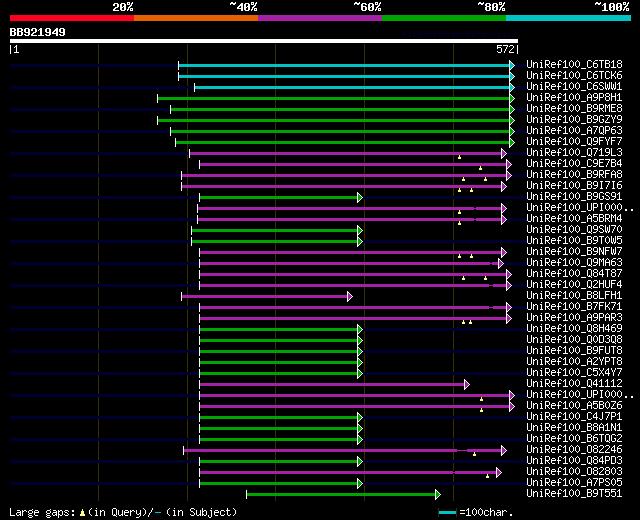Click the purple alignment bar for UniRef100_Q41112
The width and height of the screenshot is (640, 520).
(332, 385)
